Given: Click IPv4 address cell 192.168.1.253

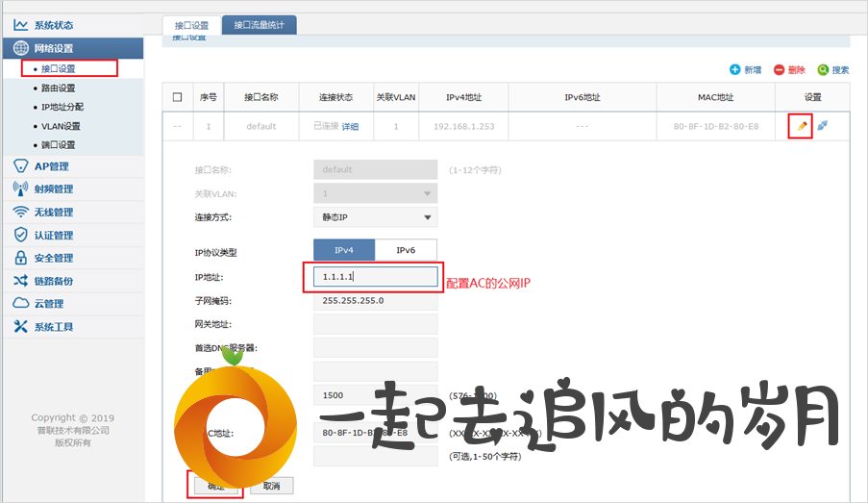Looking at the screenshot, I should [464, 126].
